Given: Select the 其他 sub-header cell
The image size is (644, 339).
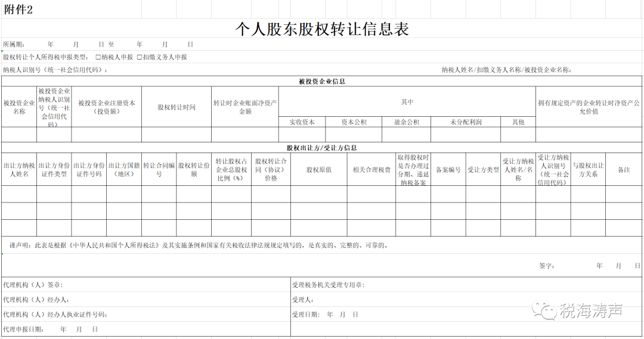Looking at the screenshot, I should [x=518, y=122].
